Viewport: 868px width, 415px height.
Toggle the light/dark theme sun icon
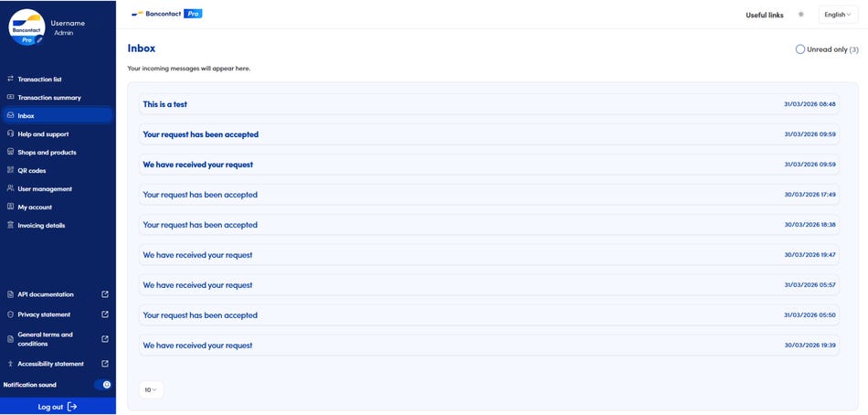pyautogui.click(x=800, y=15)
